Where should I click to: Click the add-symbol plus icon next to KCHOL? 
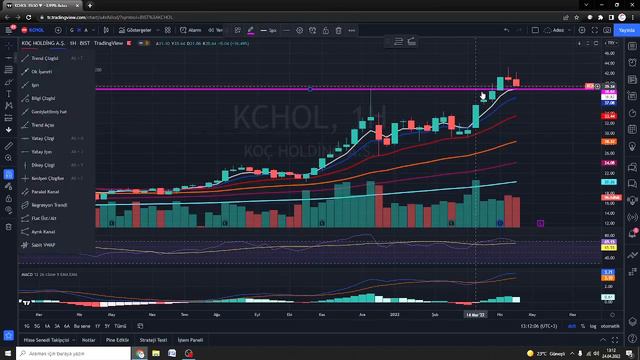58,30
